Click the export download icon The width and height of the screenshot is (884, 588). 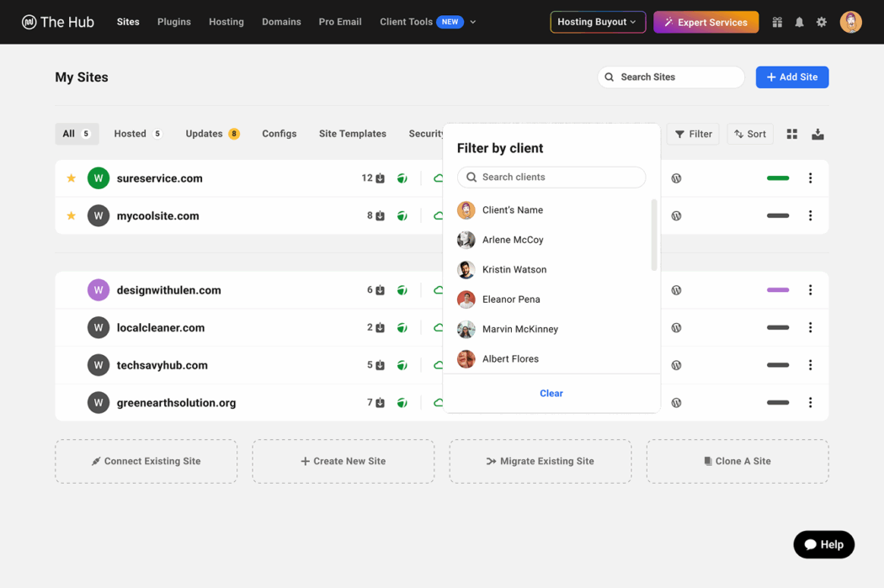click(x=817, y=134)
